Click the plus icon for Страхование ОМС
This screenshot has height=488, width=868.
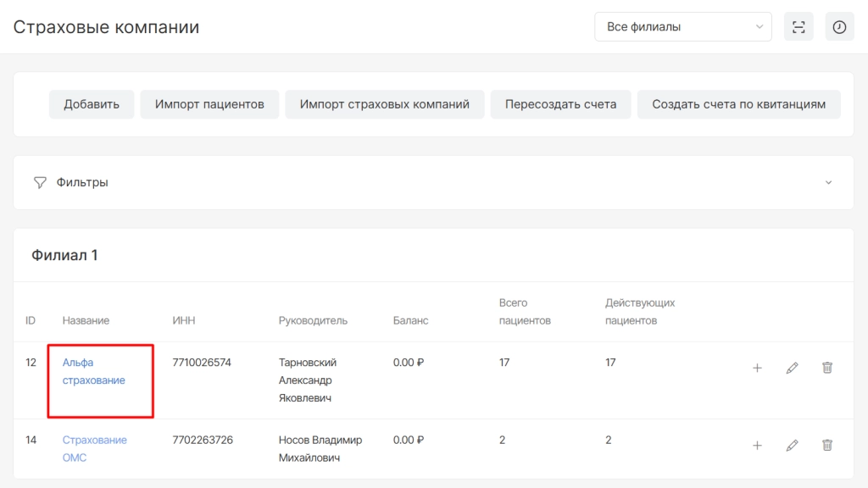757,445
